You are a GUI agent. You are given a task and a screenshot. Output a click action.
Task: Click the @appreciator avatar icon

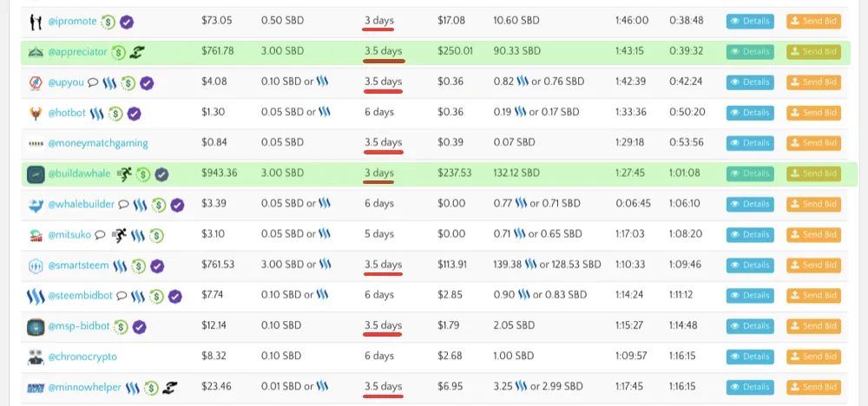(x=36, y=53)
